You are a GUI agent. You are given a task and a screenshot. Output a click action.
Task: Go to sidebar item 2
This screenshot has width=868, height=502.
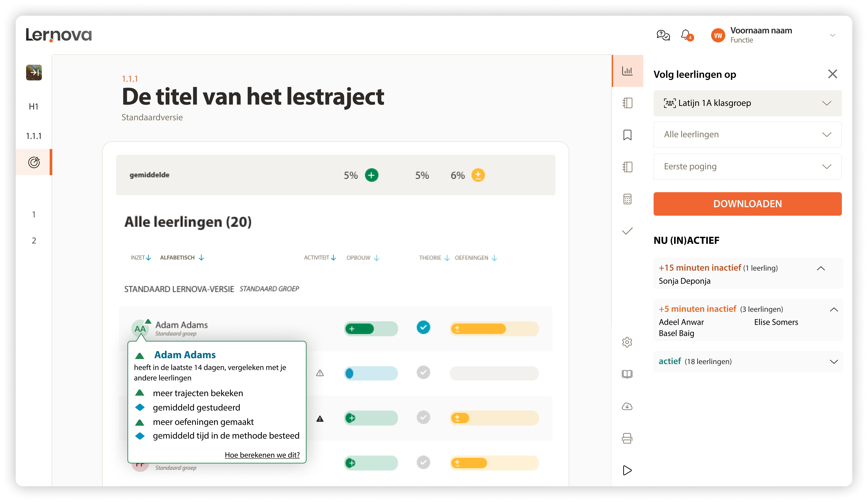coord(34,241)
